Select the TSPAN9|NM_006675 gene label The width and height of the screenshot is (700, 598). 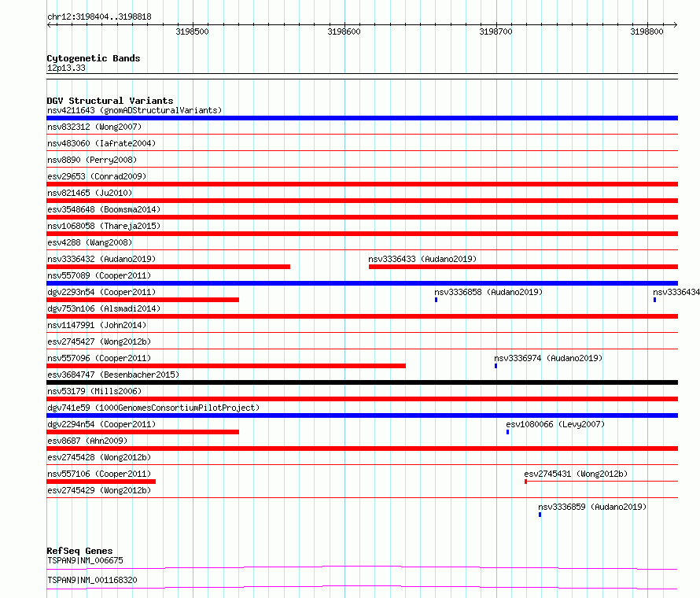click(85, 560)
